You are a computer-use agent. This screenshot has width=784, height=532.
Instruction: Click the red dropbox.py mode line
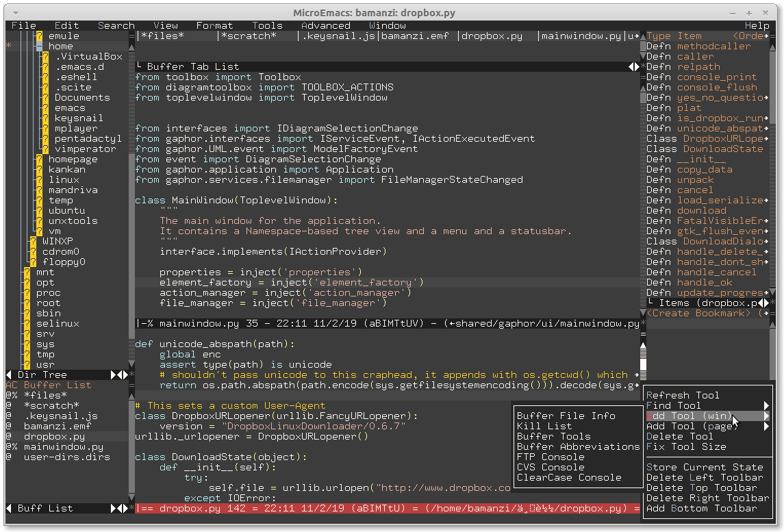point(388,509)
